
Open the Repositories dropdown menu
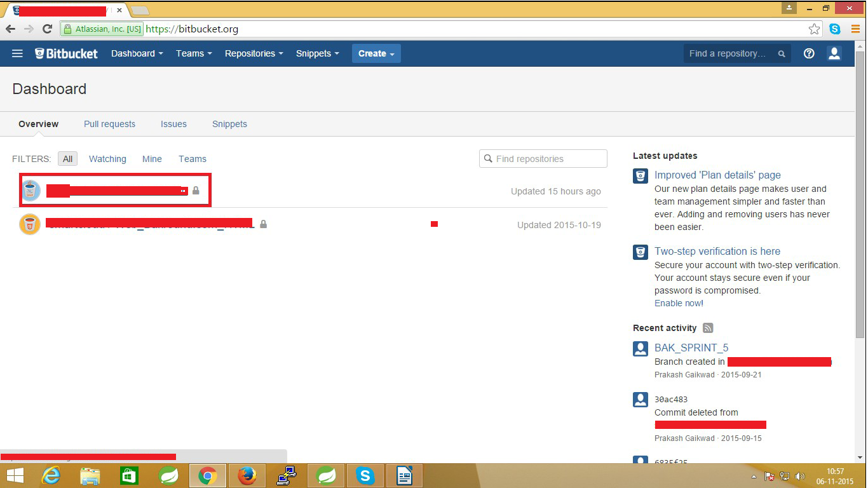tap(253, 53)
